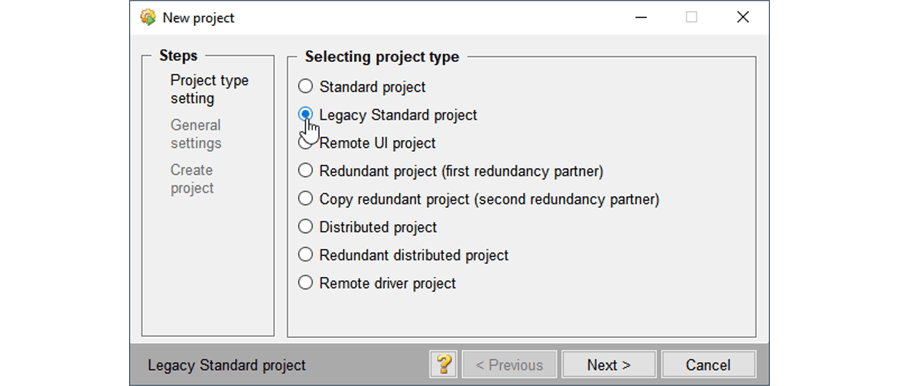Select the Distributed project radio button
This screenshot has height=386, width=900.
[x=305, y=227]
